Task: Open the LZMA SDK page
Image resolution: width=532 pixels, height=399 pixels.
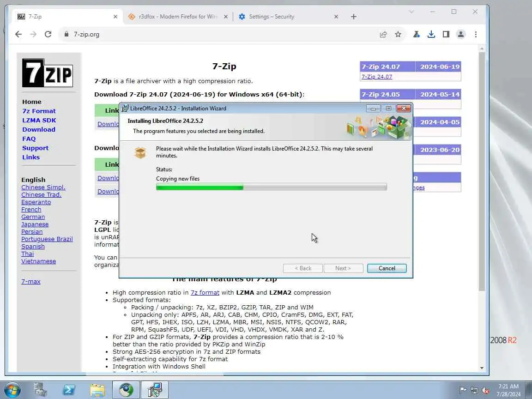Action: coord(39,120)
